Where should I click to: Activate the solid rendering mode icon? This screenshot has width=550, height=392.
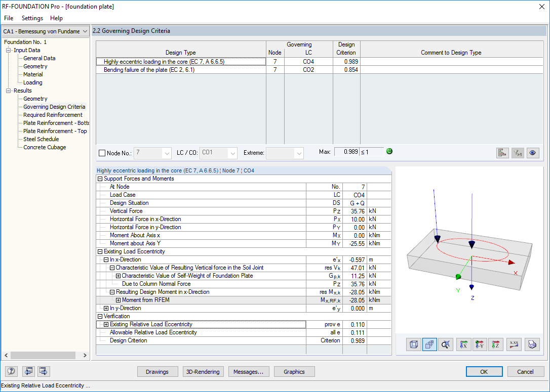point(429,344)
